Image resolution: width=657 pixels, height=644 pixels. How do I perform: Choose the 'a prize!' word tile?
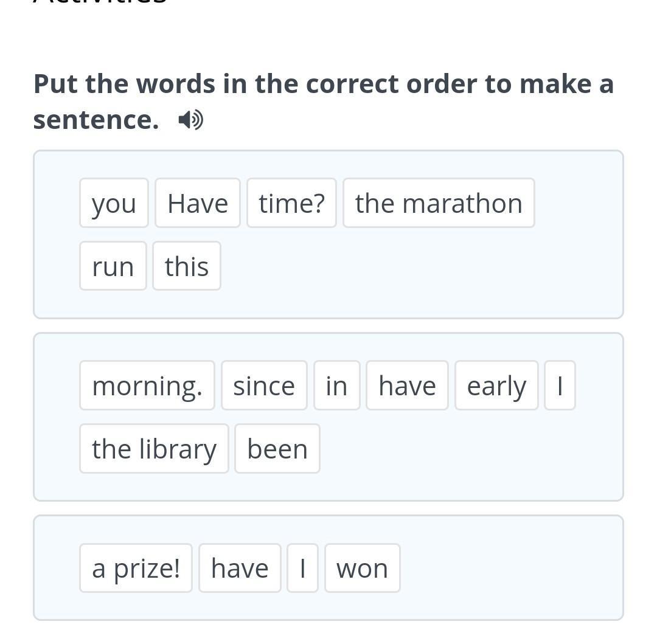[136, 568]
